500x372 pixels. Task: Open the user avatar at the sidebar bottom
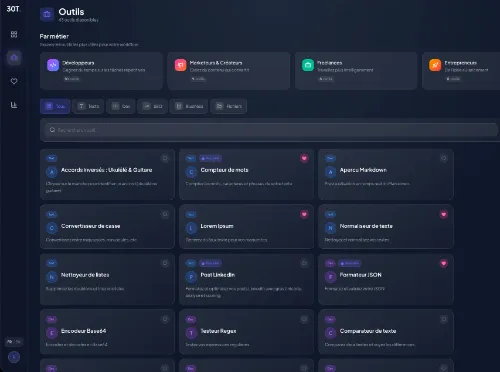14,357
